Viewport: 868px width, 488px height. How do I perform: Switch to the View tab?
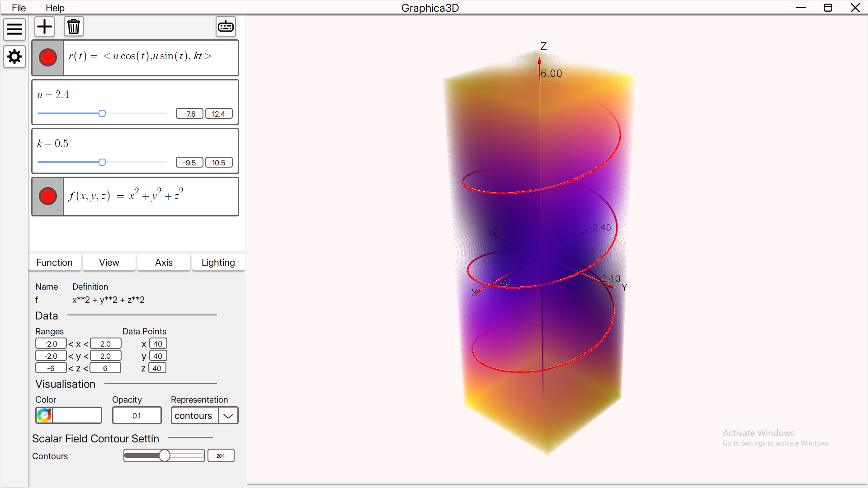109,263
